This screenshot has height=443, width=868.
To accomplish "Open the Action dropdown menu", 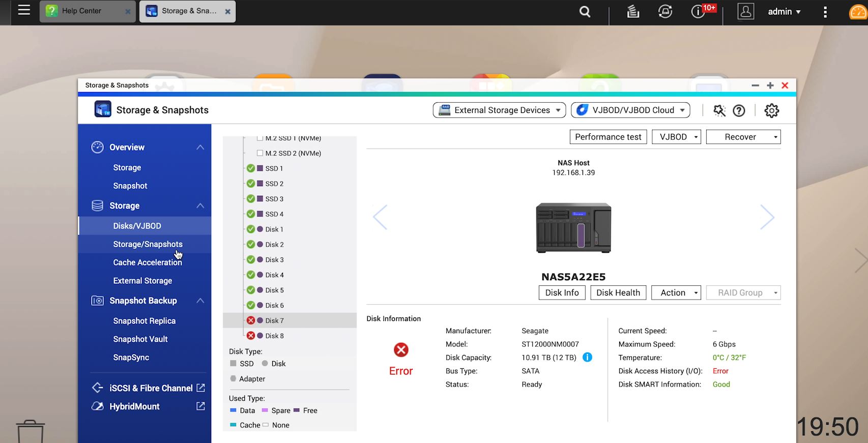I will pyautogui.click(x=676, y=292).
